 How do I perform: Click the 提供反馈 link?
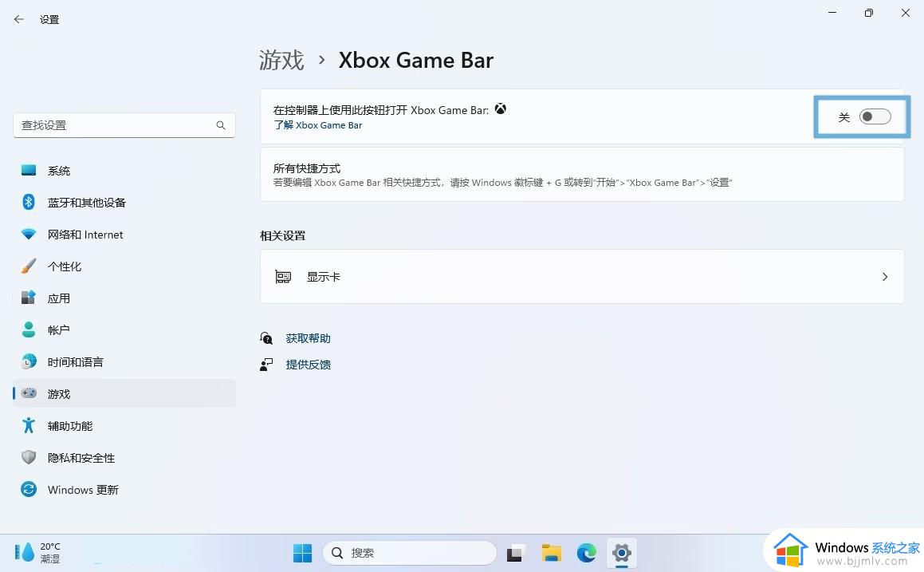308,365
